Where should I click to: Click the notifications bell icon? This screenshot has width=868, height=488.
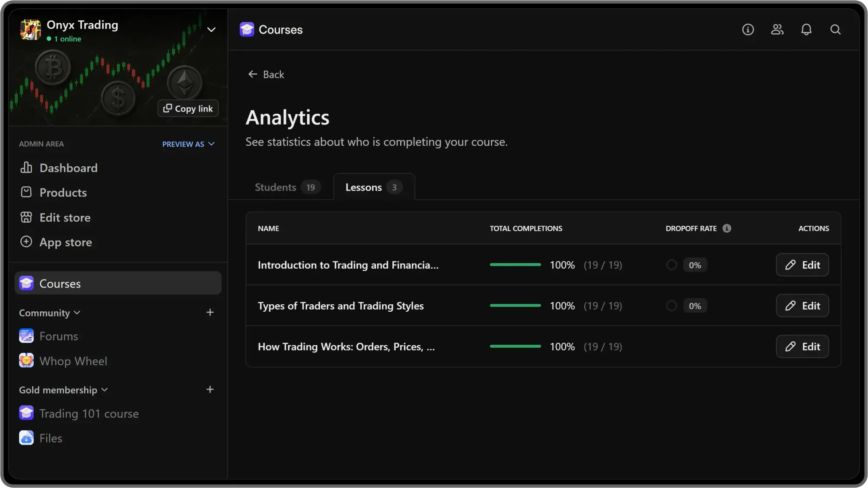pos(806,30)
